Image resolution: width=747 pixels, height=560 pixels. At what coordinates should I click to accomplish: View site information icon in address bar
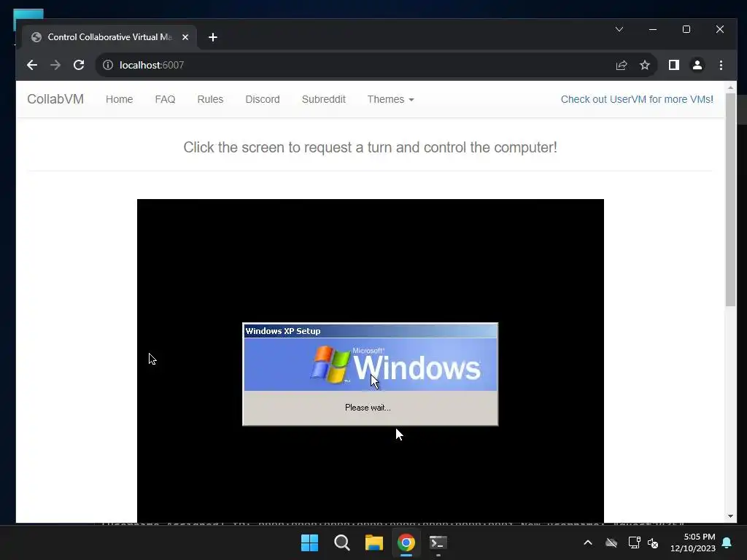pyautogui.click(x=108, y=65)
